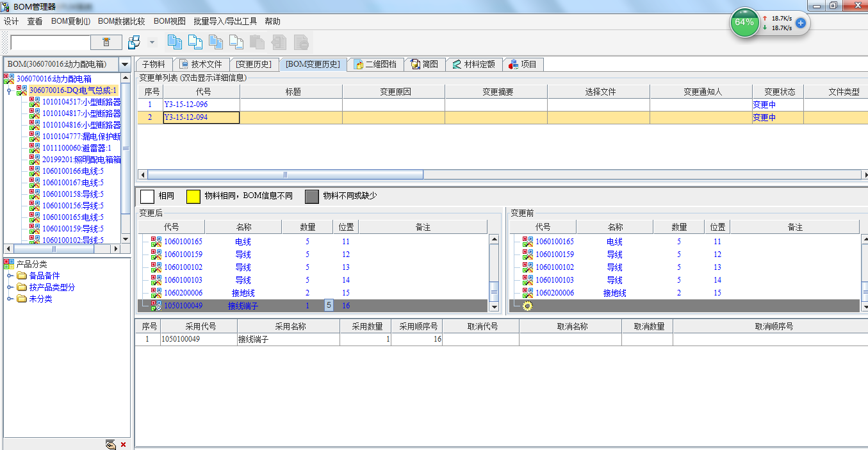Click the yellow legend color box
Viewport: 868px width, 450px height.
(x=193, y=196)
